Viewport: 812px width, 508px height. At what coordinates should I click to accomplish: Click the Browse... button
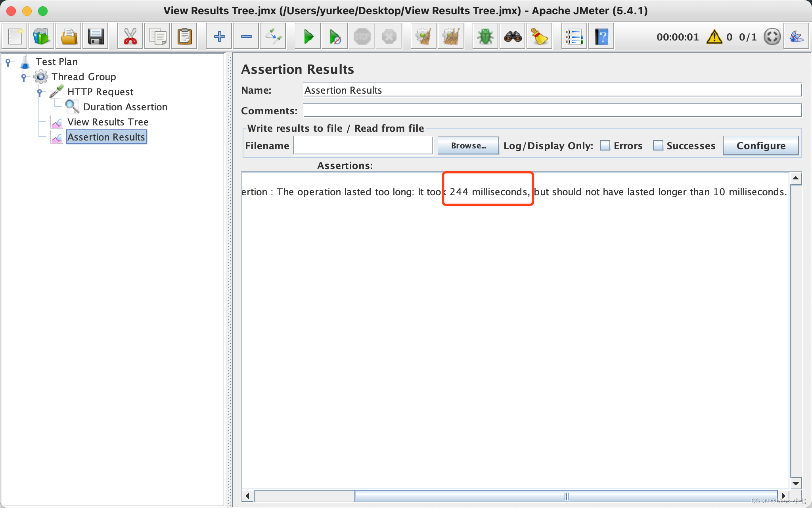(x=468, y=146)
